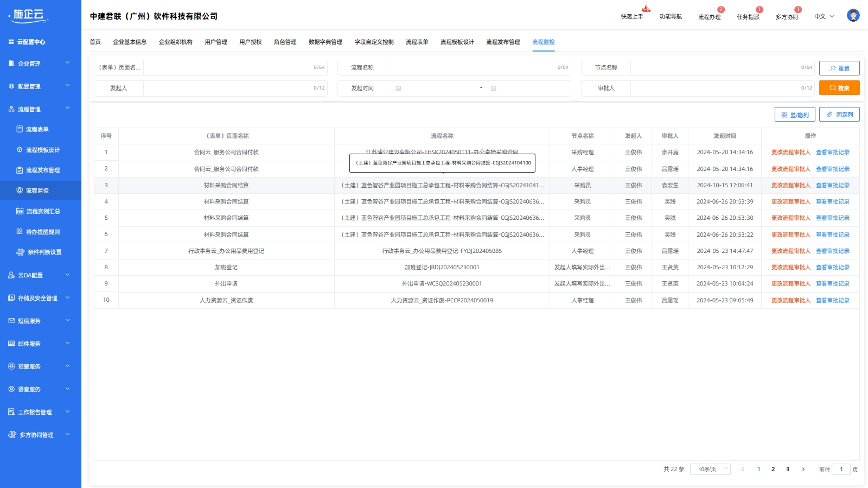Open start-date calendar icon in 发起时间
The image size is (868, 488).
point(398,88)
